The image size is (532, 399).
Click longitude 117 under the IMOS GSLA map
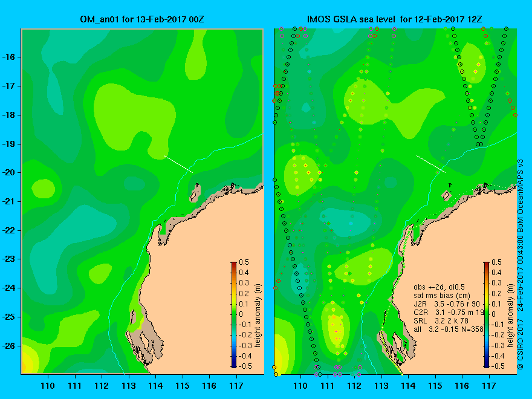point(489,386)
